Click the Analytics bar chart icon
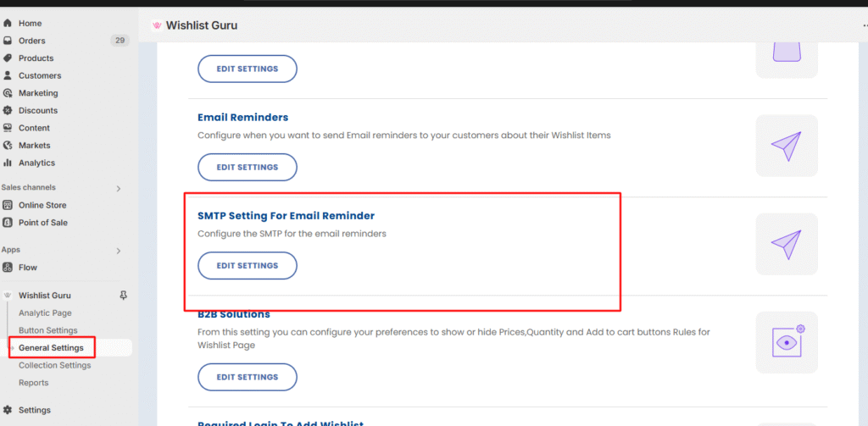 [x=8, y=163]
